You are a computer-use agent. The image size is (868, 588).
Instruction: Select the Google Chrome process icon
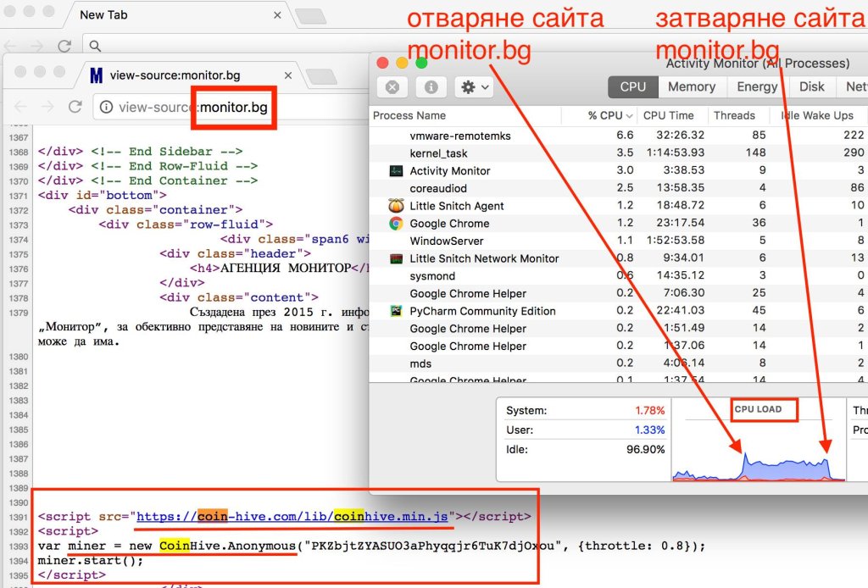pyautogui.click(x=396, y=224)
